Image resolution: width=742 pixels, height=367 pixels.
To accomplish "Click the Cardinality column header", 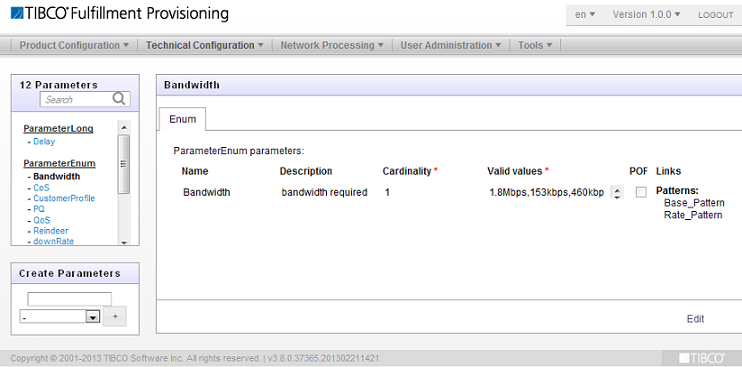I will [x=407, y=171].
